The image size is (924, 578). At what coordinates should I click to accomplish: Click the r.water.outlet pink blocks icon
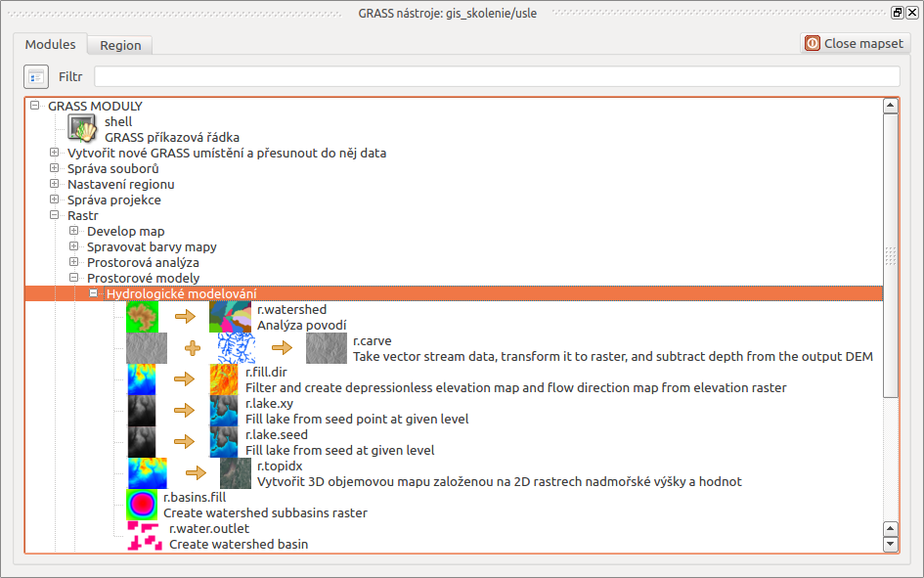point(145,536)
